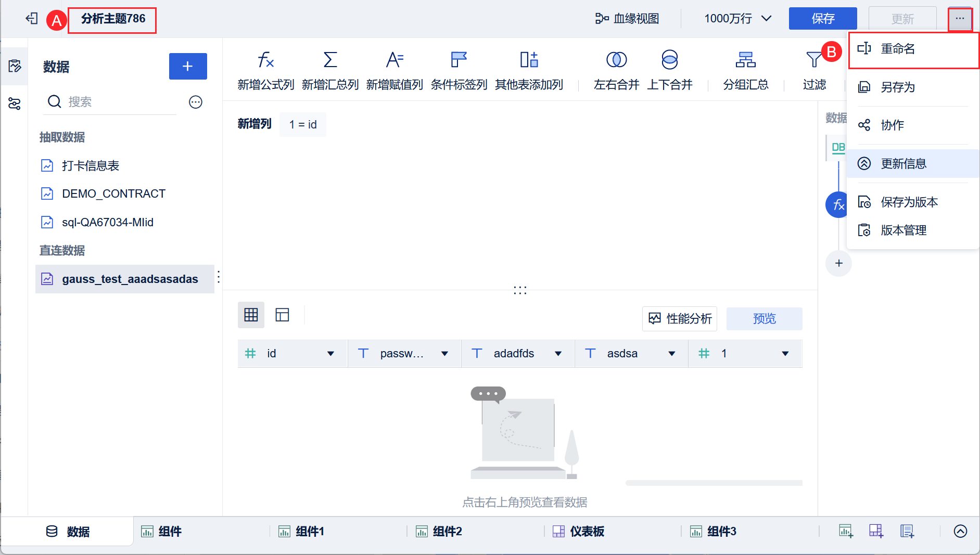The width and height of the screenshot is (980, 555).
Task: Toggle the three-dot more menu button
Action: click(960, 19)
